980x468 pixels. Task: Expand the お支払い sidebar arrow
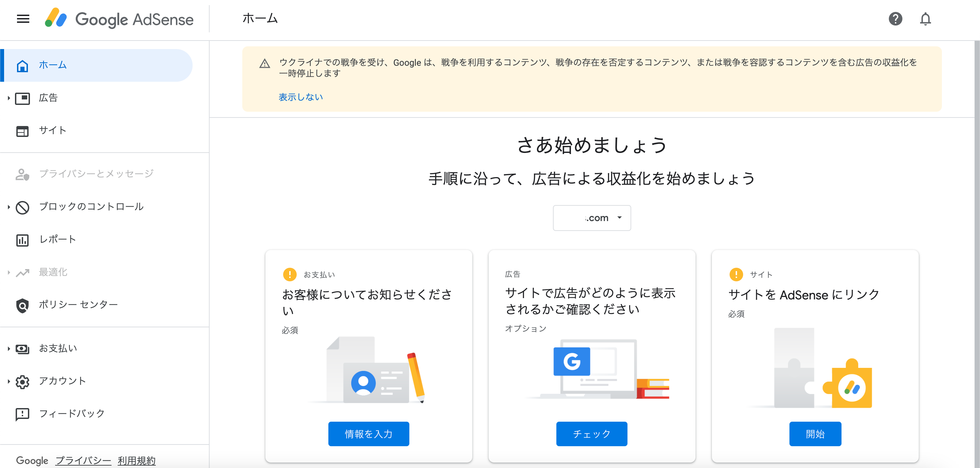click(9, 349)
